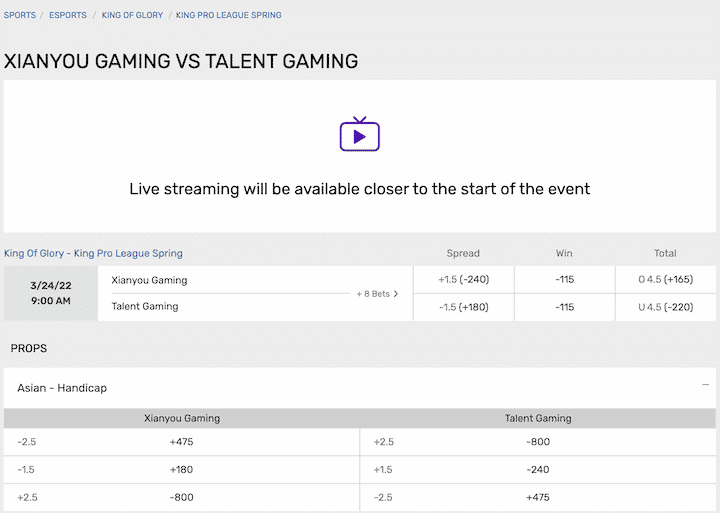The height and width of the screenshot is (513, 720).
Task: Click the XIANYOU GAMING VS TALENT GAMING heading
Action: [181, 61]
